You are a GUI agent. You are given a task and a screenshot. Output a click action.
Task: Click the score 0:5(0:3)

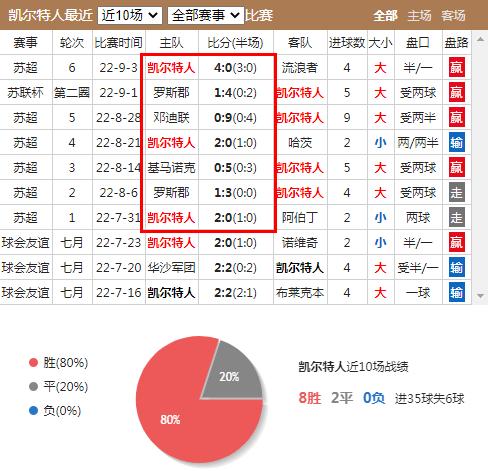pyautogui.click(x=235, y=167)
